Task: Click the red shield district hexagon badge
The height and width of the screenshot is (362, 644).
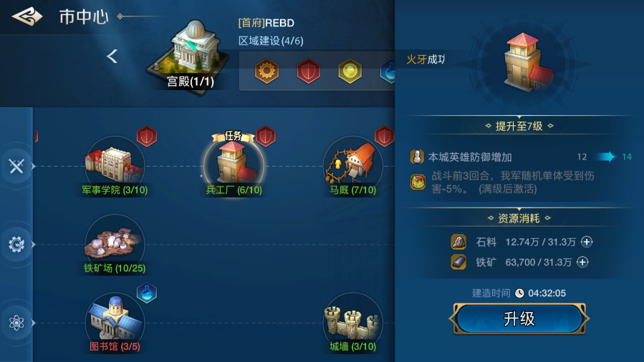Action: point(309,71)
